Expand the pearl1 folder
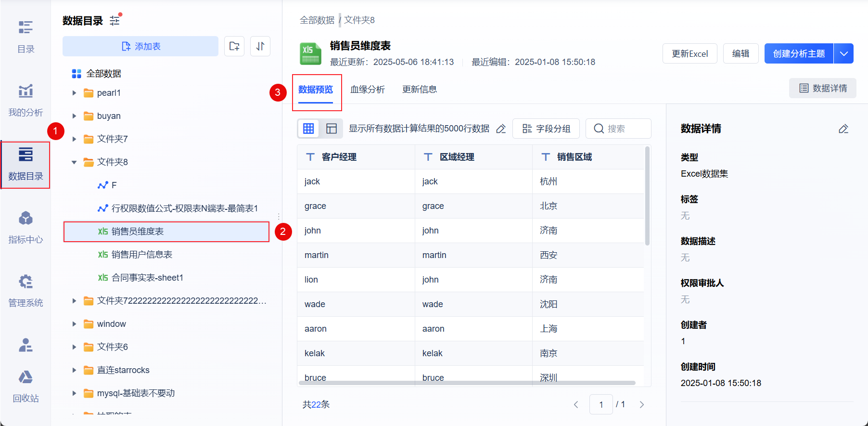 [74, 93]
